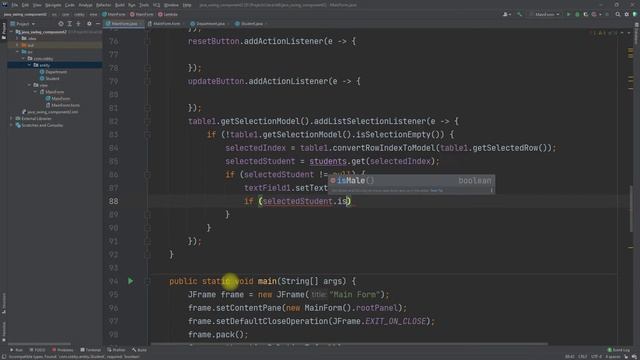Open the Tools menu
The height and width of the screenshot is (360, 640).
(x=144, y=5)
